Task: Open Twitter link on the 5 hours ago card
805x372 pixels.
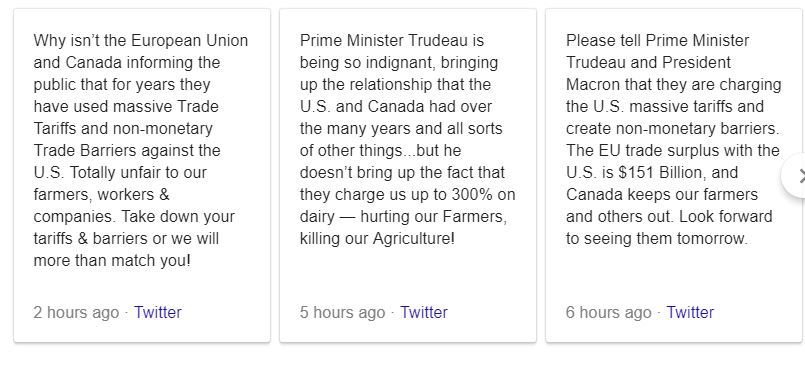Action: tap(424, 312)
